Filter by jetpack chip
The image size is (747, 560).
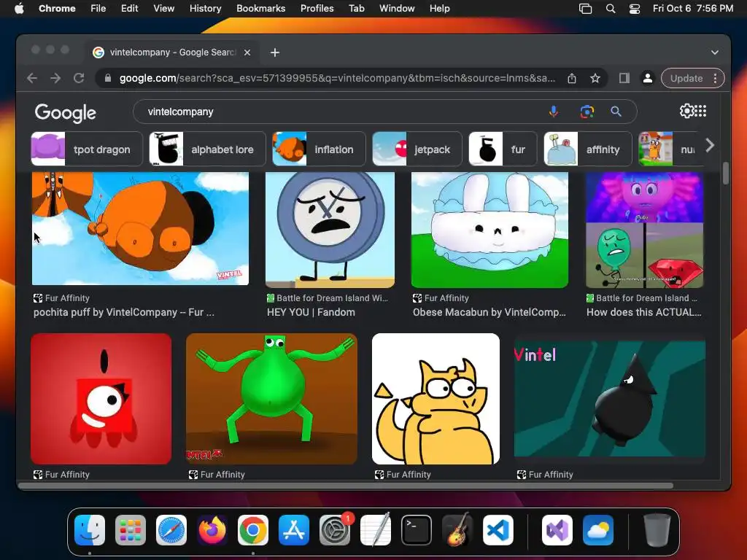click(417, 149)
